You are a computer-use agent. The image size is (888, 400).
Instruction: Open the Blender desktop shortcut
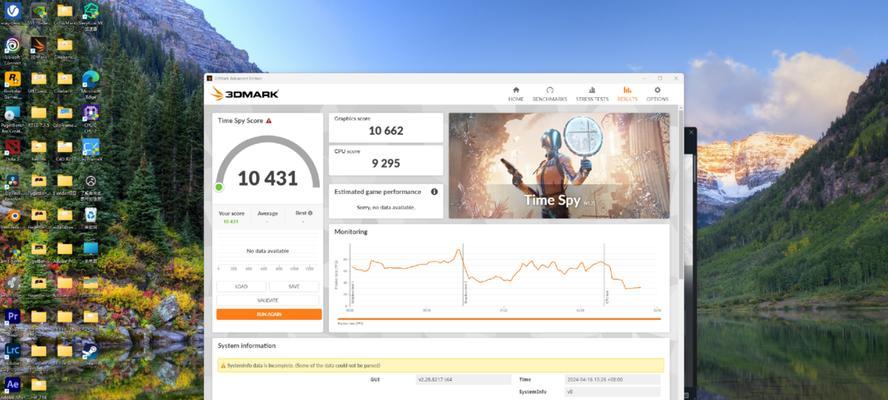pos(12,218)
